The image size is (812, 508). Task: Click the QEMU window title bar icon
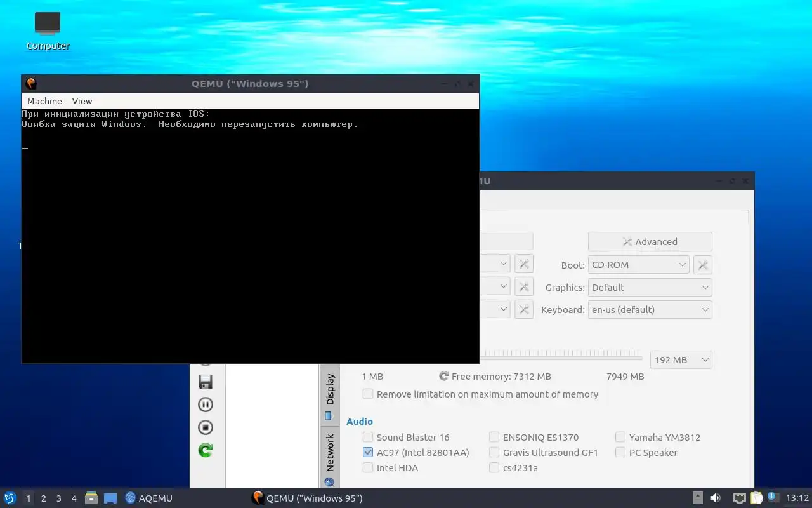30,84
